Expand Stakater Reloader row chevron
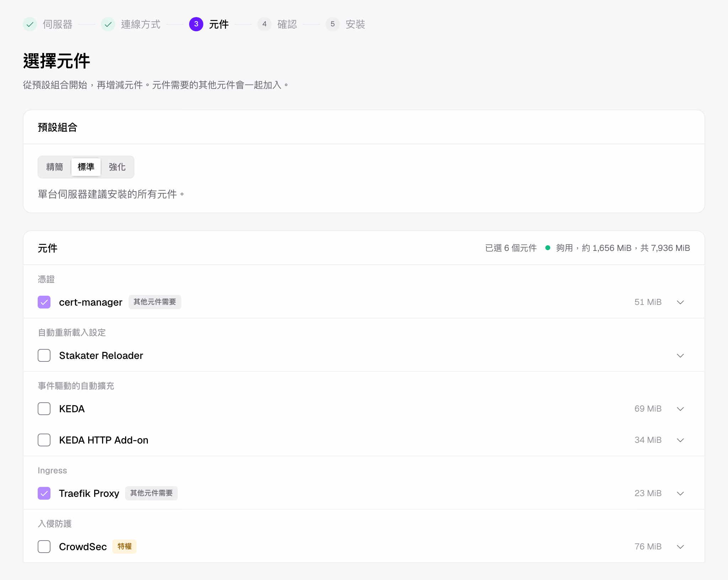The image size is (728, 580). 680,356
